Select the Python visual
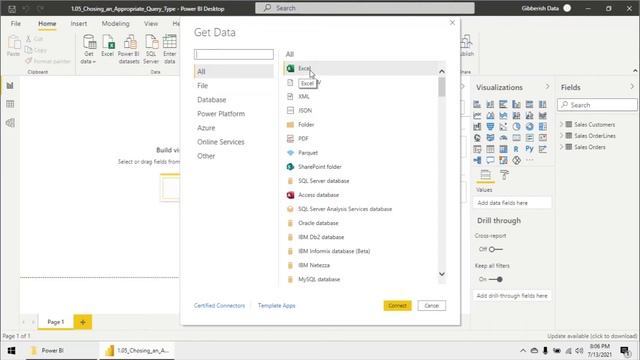 click(529, 149)
